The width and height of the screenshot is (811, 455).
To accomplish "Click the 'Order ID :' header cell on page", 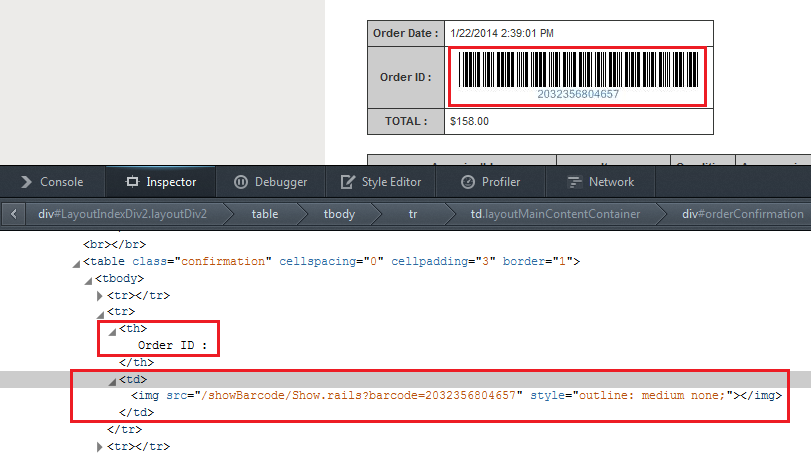I will 406,78.
